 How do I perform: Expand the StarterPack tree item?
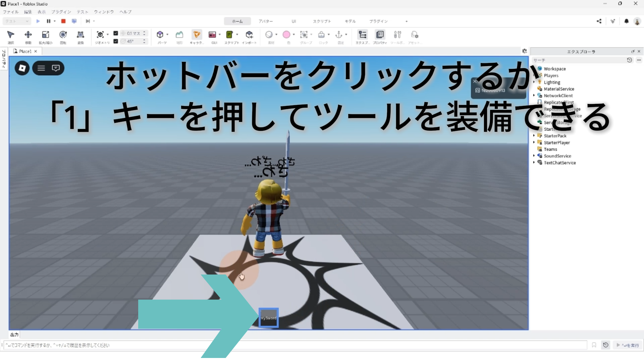534,136
